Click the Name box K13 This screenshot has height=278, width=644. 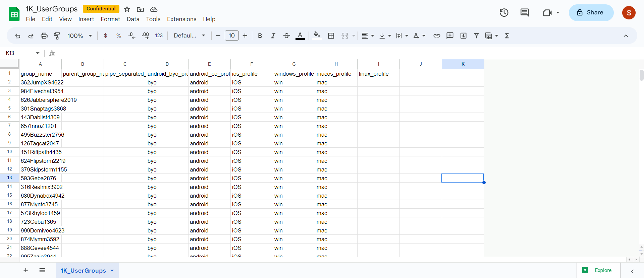(22, 53)
